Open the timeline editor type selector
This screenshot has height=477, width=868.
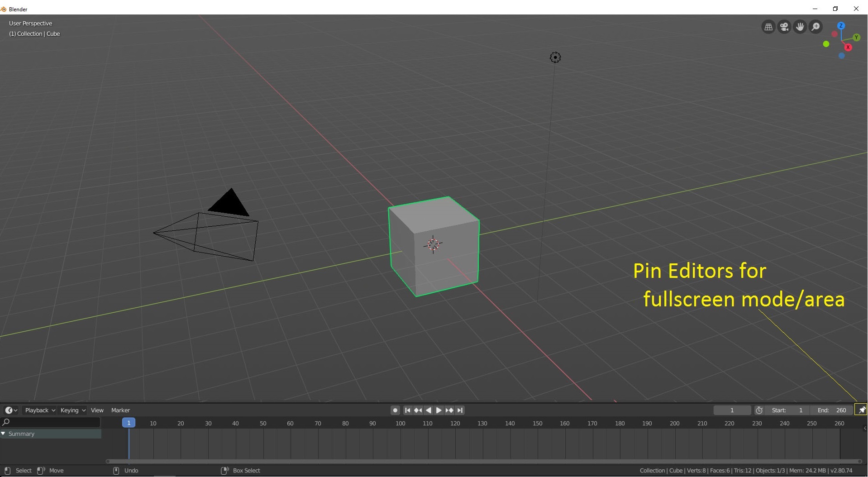click(x=11, y=410)
